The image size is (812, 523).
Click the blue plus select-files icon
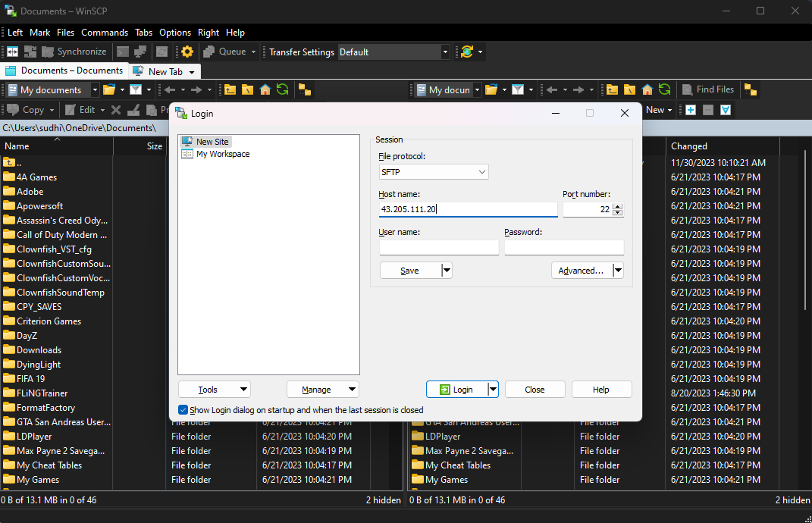pos(689,109)
